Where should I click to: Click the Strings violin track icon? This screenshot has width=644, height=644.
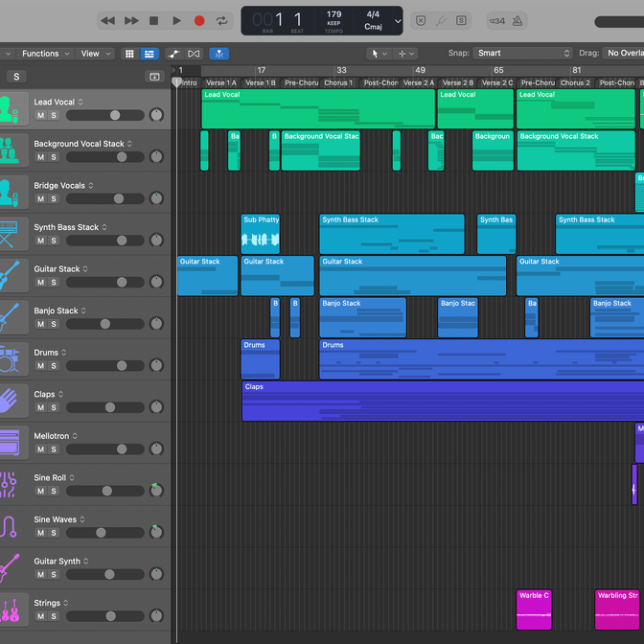pyautogui.click(x=10, y=609)
